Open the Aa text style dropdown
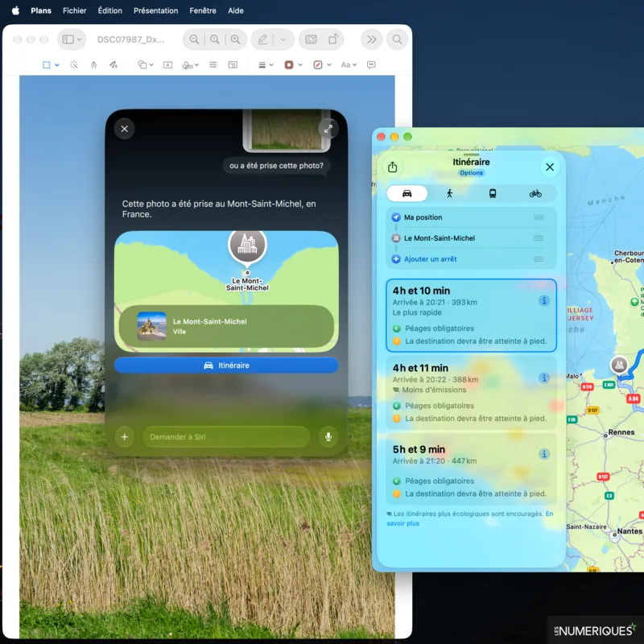This screenshot has width=644, height=644. [x=349, y=65]
